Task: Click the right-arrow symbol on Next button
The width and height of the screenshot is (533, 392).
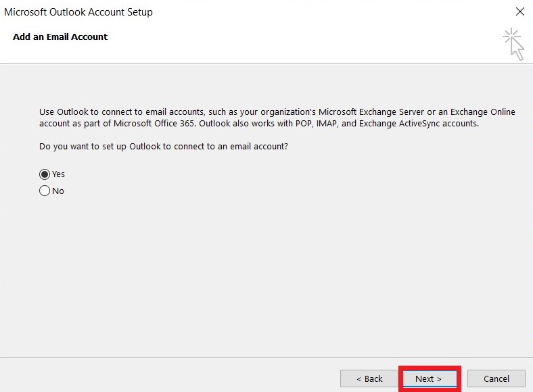Action: (439, 379)
